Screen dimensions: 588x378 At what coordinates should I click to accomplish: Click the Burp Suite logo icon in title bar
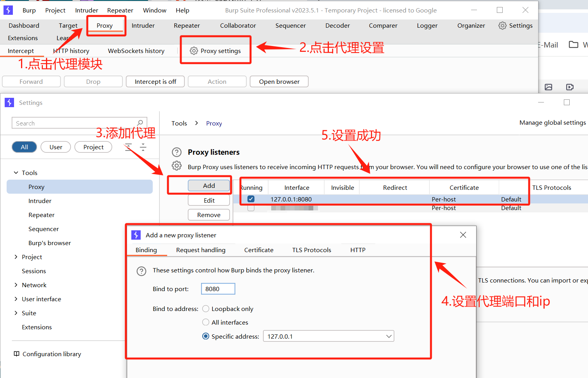coord(8,10)
